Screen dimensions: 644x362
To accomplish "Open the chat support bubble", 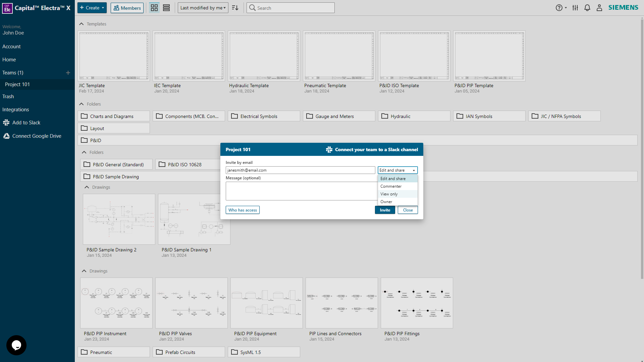I will point(16,345).
